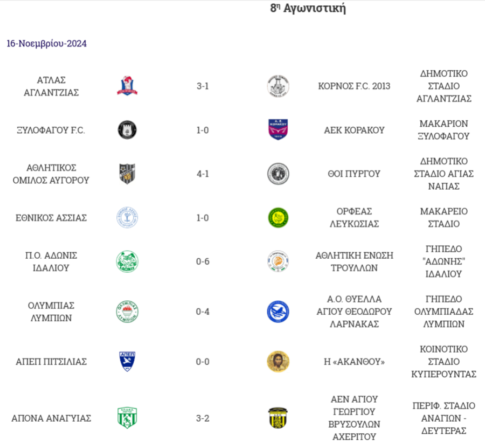The width and height of the screenshot is (485, 448).
Task: Click the ΟΛΥΜΠΙΑΣ ΛΥΜΠΙΩΝ round logo
Action: pyautogui.click(x=127, y=312)
